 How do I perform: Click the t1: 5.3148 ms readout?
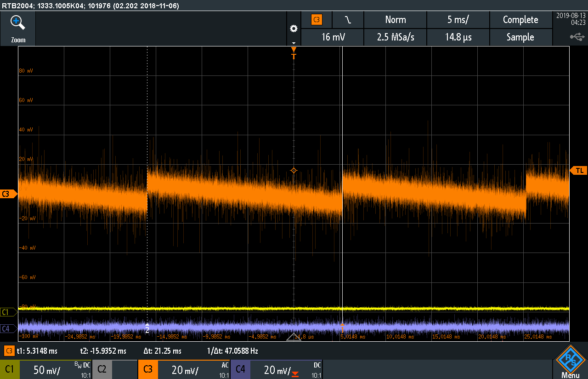click(x=37, y=351)
